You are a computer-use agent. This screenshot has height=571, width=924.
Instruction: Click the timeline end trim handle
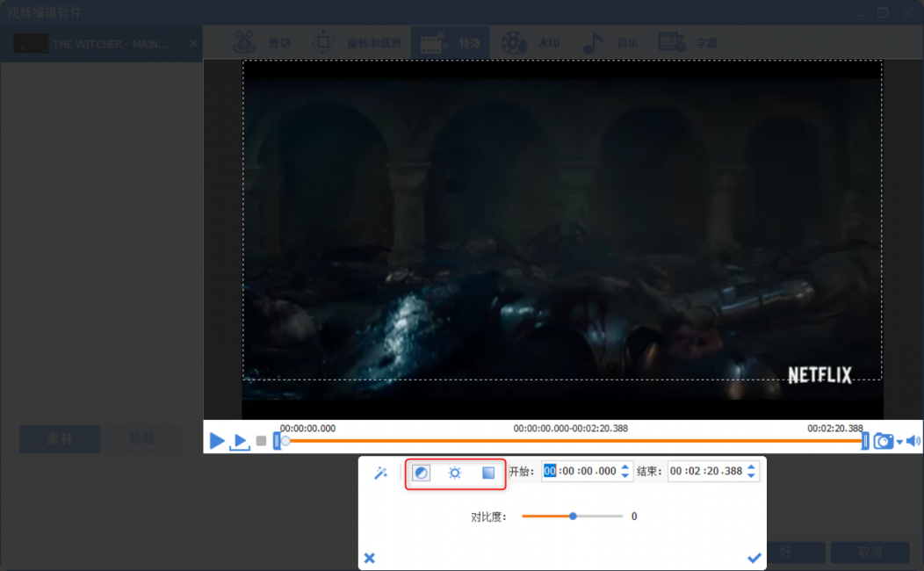(x=865, y=441)
